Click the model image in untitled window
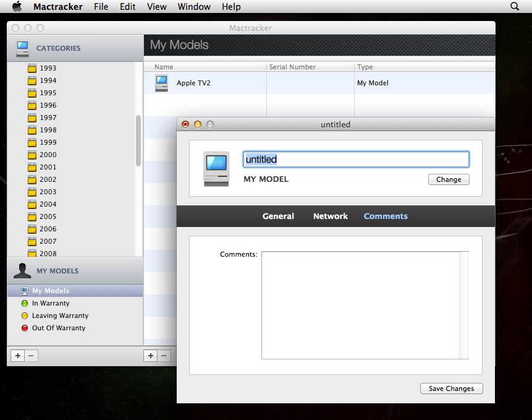 (216, 169)
